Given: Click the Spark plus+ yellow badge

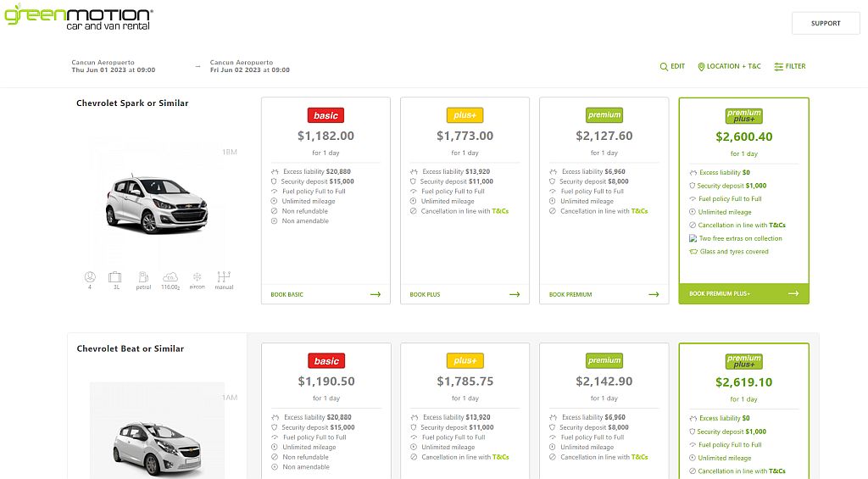Looking at the screenshot, I should pyautogui.click(x=465, y=114).
